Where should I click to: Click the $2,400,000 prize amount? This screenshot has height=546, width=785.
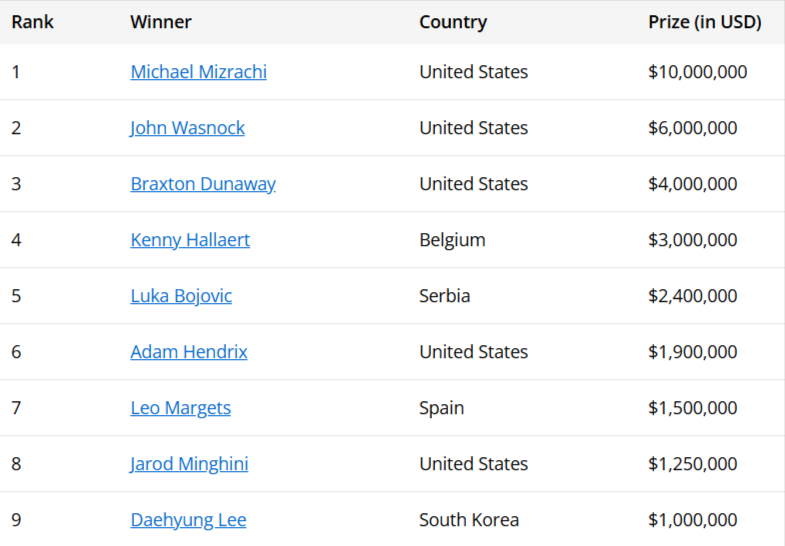(693, 296)
